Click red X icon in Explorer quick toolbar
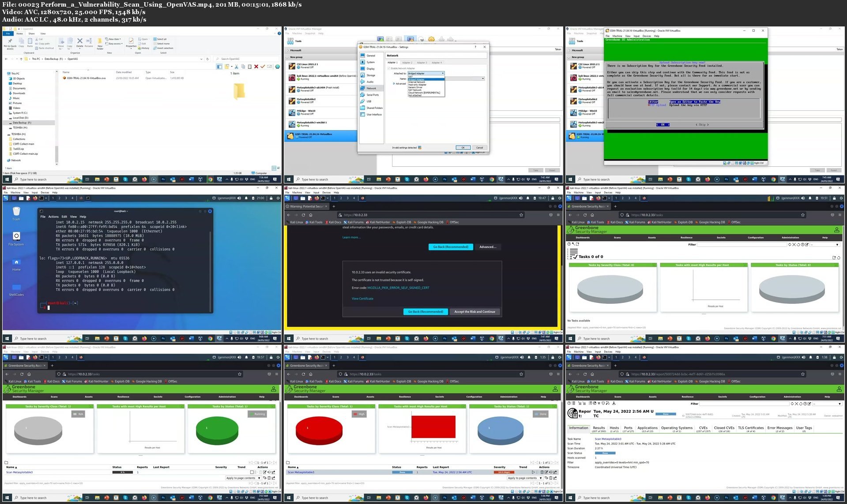The height and width of the screenshot is (504, 847). [x=256, y=67]
